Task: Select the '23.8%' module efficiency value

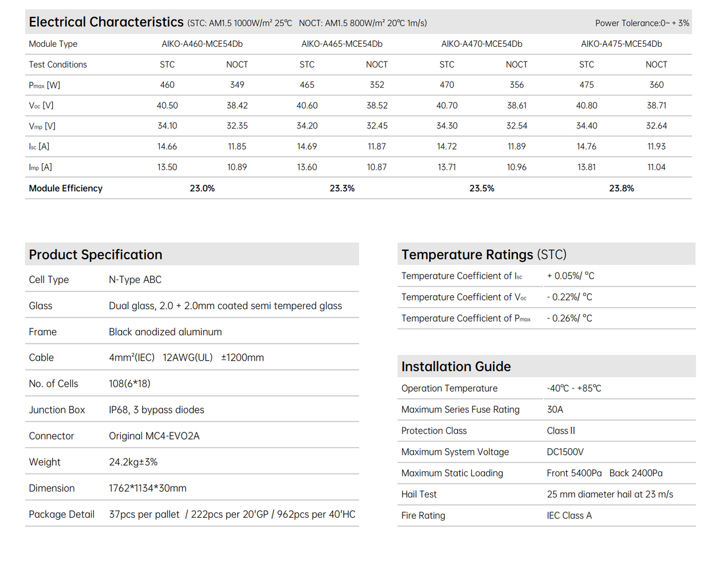Action: point(621,188)
